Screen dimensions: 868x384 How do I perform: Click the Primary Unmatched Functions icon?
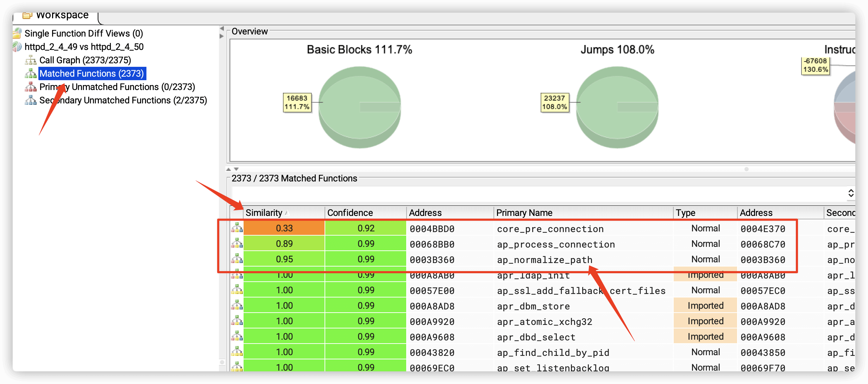(31, 87)
